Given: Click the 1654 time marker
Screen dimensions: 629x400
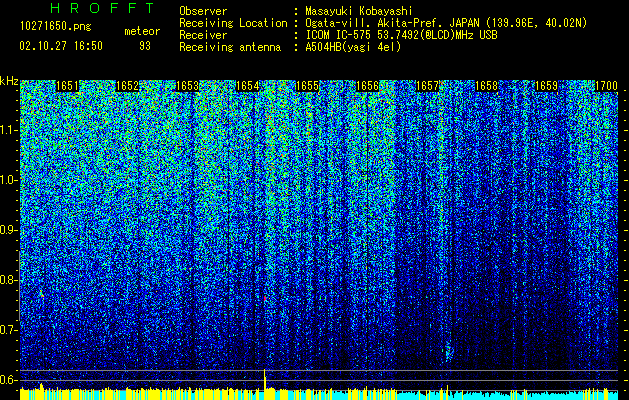Looking at the screenshot, I should click(248, 86).
